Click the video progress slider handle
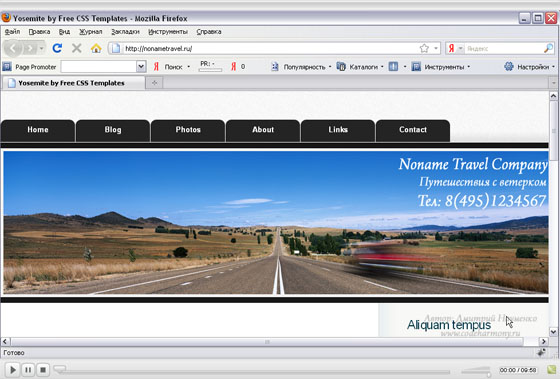This screenshot has height=379, width=560. [60, 369]
